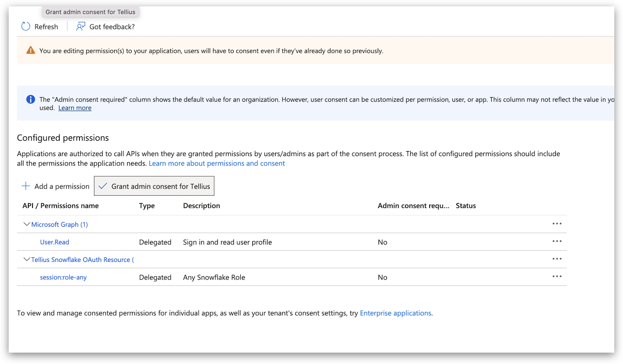Click the Status column header
Image resolution: width=623 pixels, height=364 pixels.
pyautogui.click(x=466, y=206)
